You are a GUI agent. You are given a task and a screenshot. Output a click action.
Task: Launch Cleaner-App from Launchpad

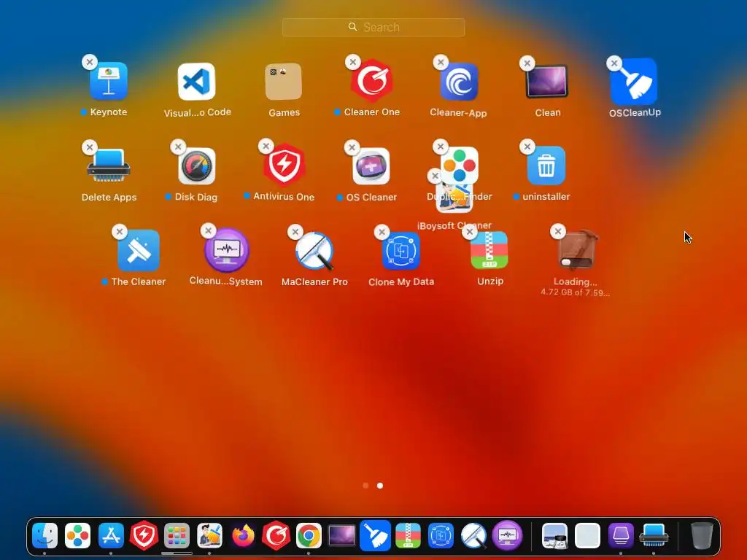(459, 82)
